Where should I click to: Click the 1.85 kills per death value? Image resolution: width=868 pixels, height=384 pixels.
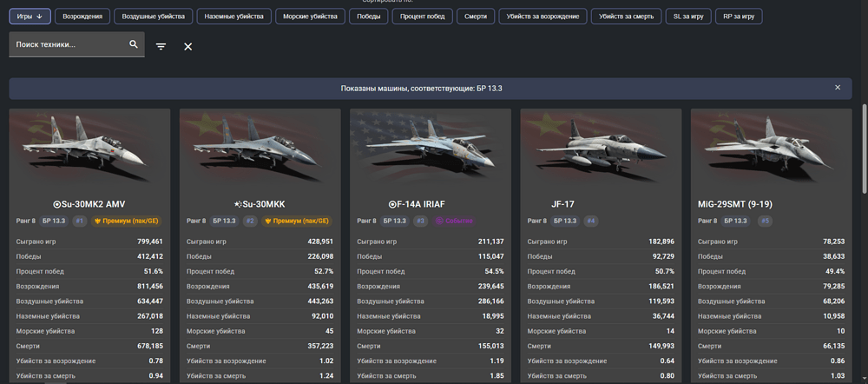point(497,376)
